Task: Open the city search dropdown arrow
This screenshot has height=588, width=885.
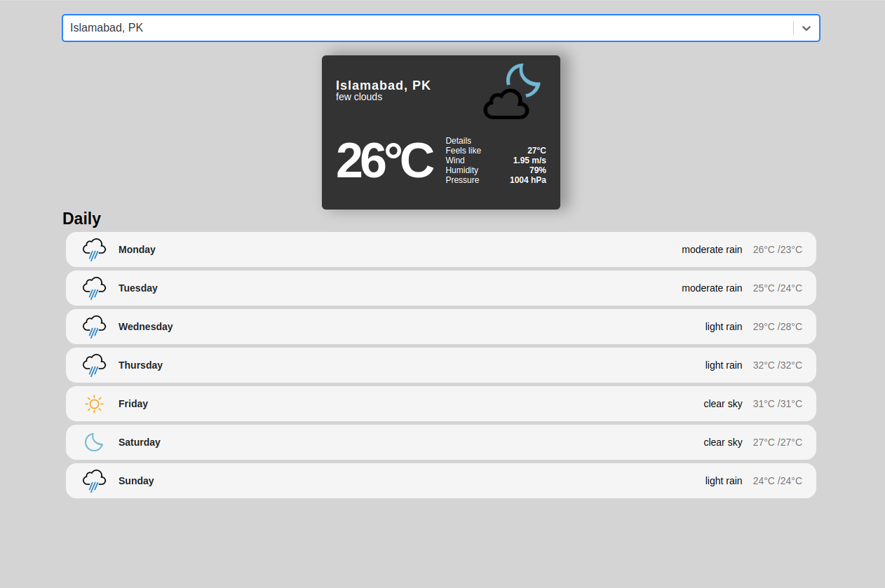Action: point(806,28)
